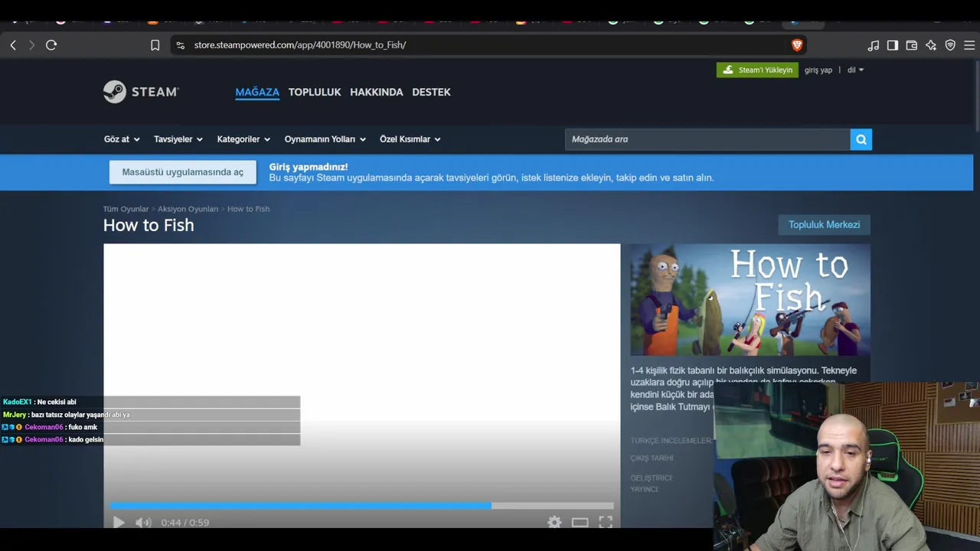Click the How to Fish breadcrumb

(248, 209)
